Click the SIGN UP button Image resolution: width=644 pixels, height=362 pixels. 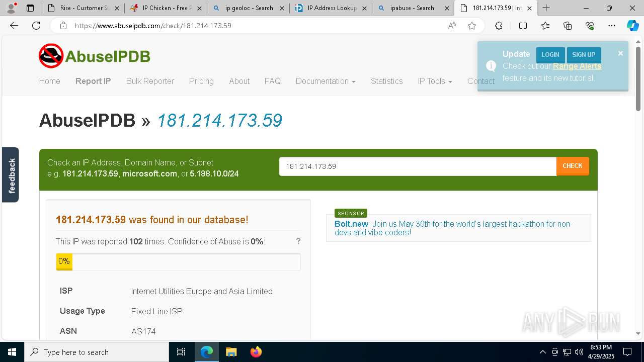point(584,55)
